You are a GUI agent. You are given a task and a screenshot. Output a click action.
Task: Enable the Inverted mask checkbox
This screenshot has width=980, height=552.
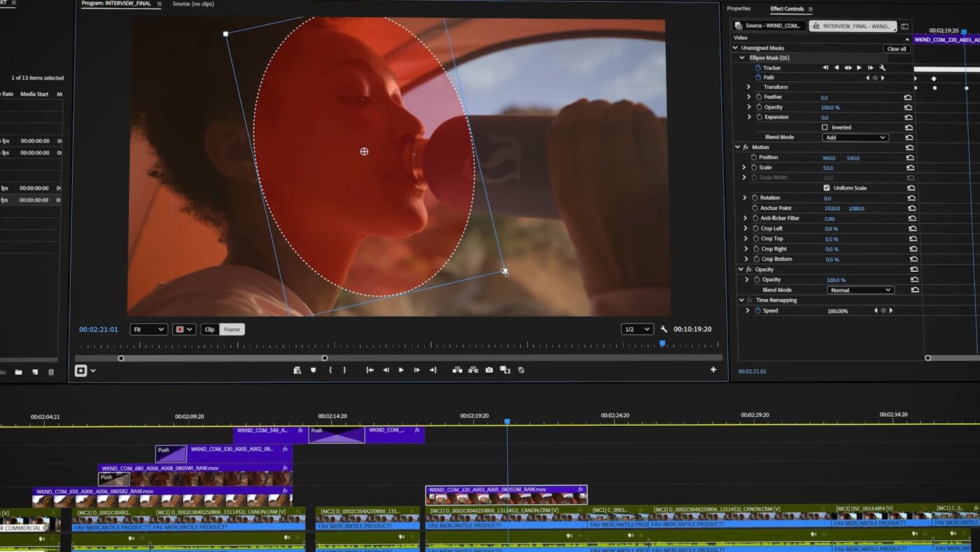point(825,127)
